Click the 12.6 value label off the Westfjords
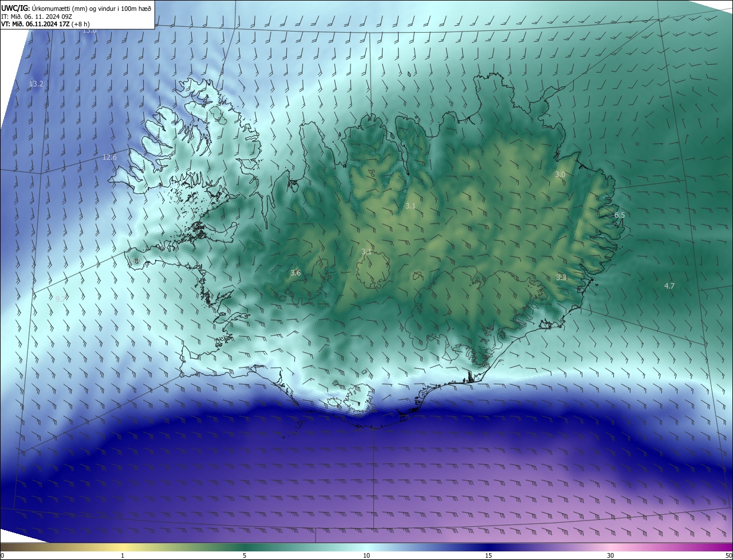The image size is (733, 560). tap(109, 157)
